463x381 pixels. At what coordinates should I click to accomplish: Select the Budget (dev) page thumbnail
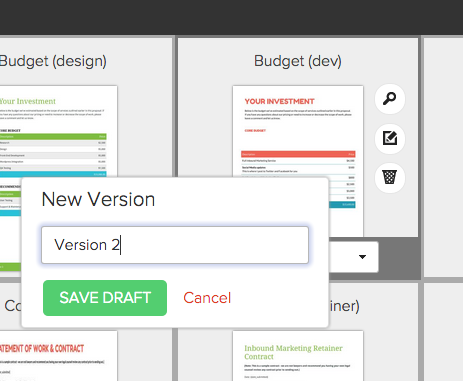[x=298, y=161]
